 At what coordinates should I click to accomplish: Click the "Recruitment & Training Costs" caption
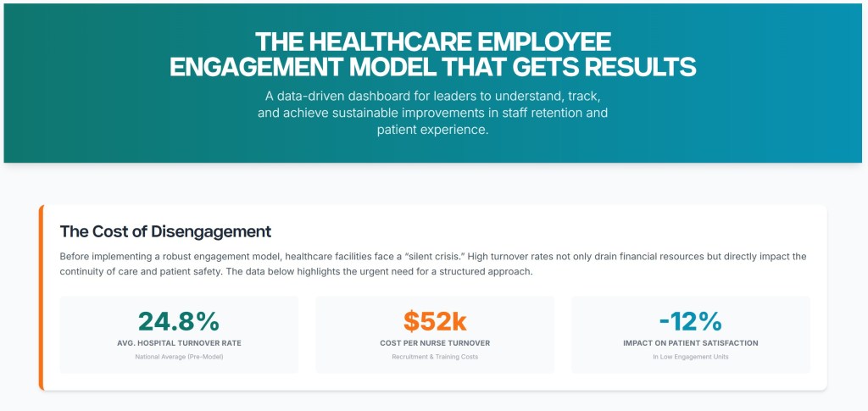click(435, 357)
